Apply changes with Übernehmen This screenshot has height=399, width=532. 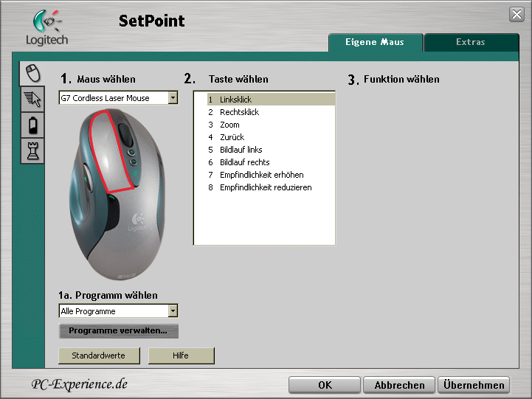coord(474,385)
